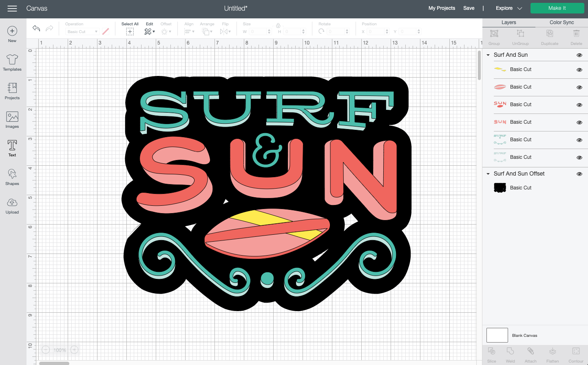
Task: Click the width stepper arrows
Action: (269, 31)
